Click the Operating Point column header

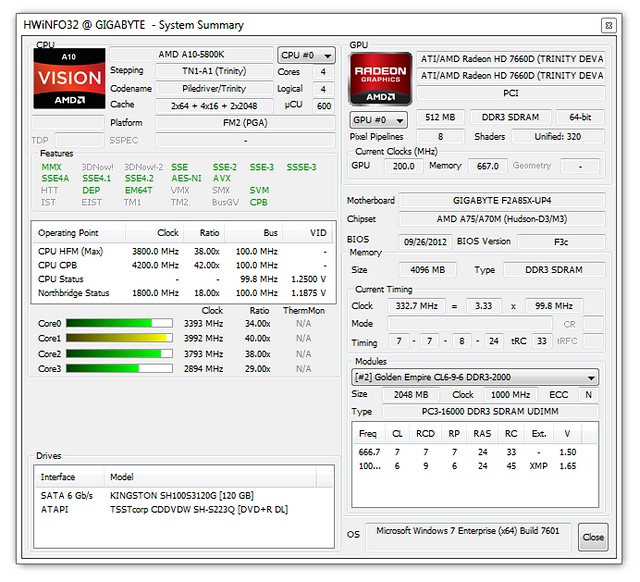point(79,233)
